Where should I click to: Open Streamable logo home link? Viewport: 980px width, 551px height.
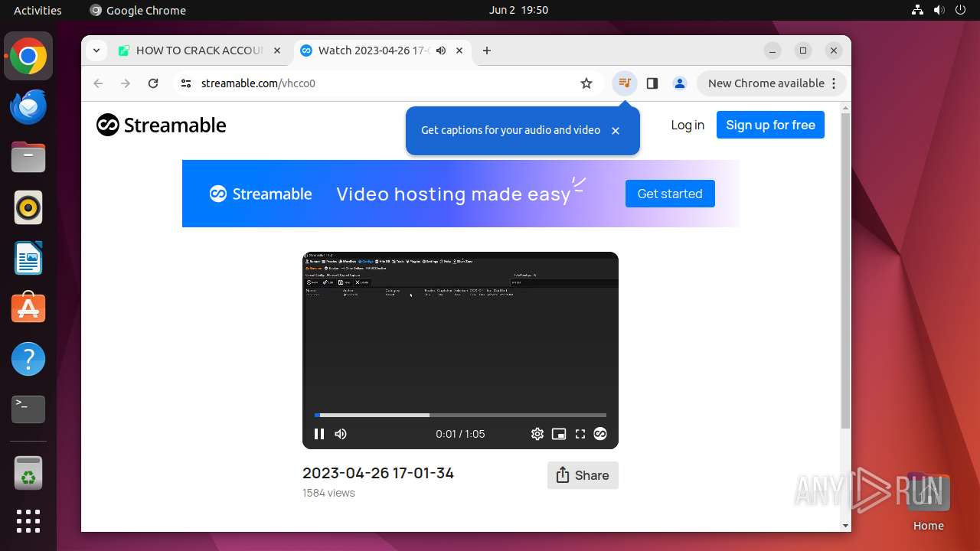point(162,125)
